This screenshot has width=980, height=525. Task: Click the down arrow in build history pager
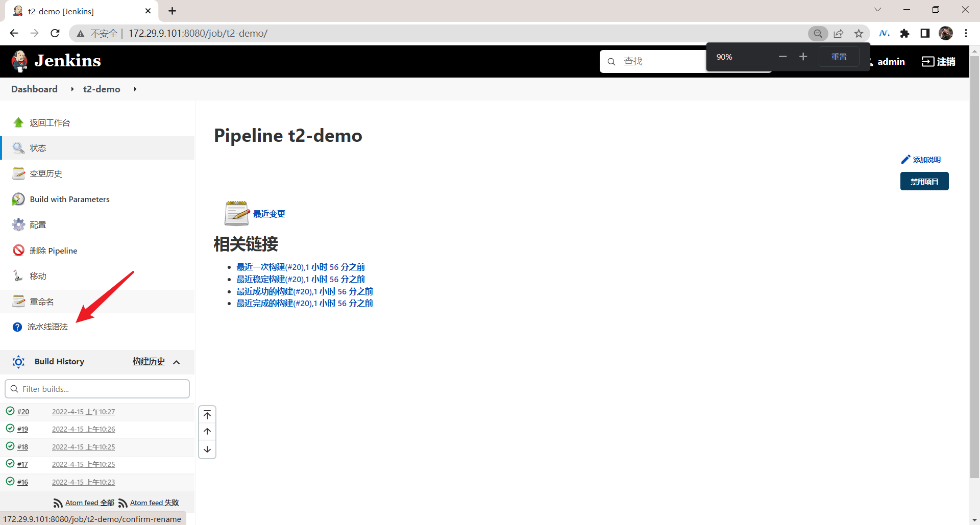tap(207, 449)
